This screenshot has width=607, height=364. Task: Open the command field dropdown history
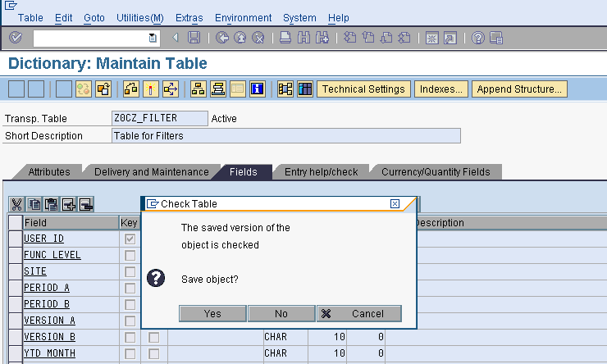click(x=153, y=38)
